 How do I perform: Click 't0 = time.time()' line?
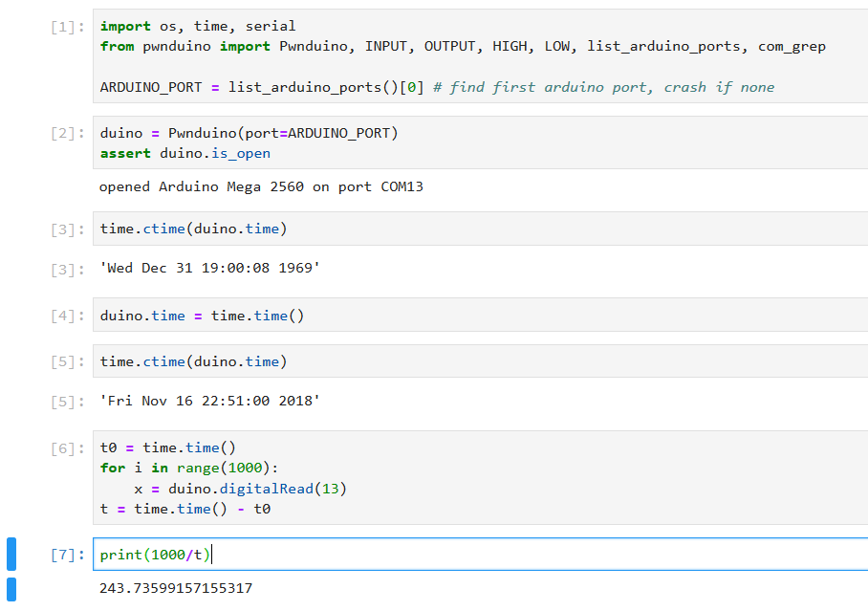point(167,447)
